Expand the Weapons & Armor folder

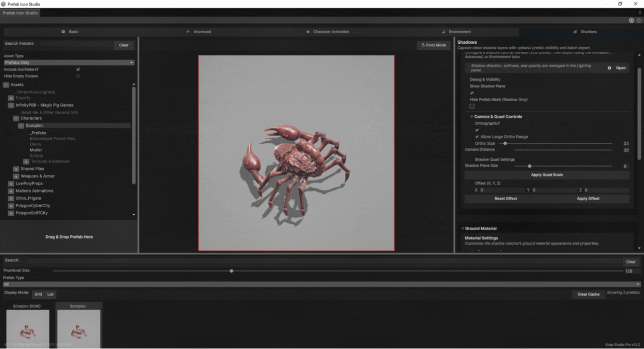pyautogui.click(x=16, y=177)
